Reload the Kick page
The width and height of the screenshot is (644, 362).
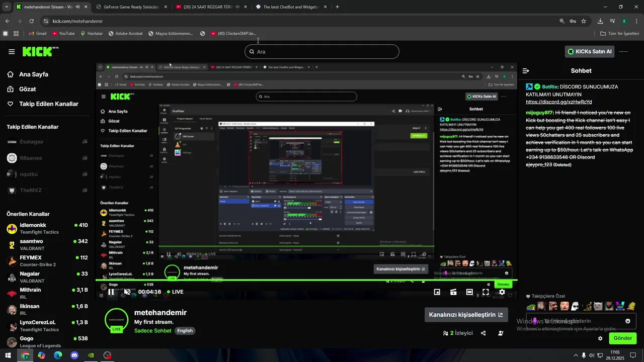[31, 21]
